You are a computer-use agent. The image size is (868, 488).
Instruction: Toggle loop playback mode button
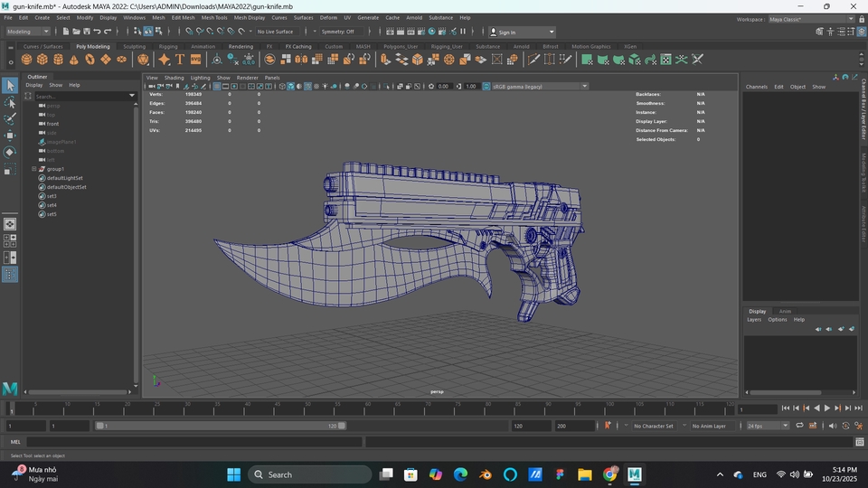(799, 426)
